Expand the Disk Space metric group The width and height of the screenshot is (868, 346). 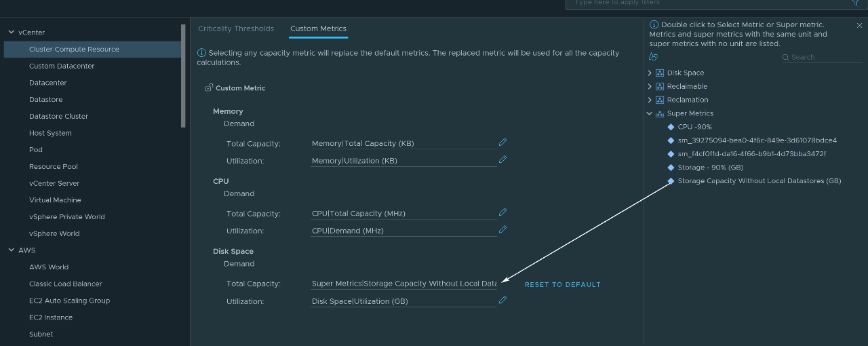click(x=650, y=73)
